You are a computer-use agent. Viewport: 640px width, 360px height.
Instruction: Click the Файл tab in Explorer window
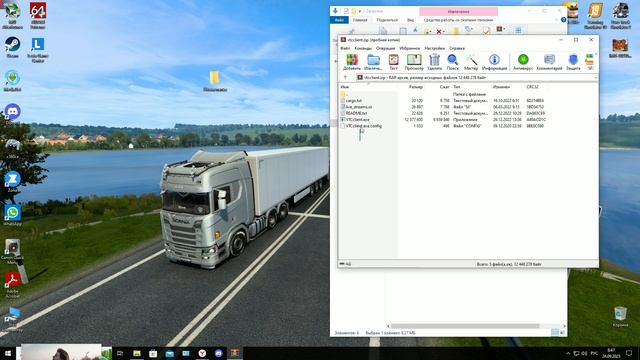pos(339,20)
